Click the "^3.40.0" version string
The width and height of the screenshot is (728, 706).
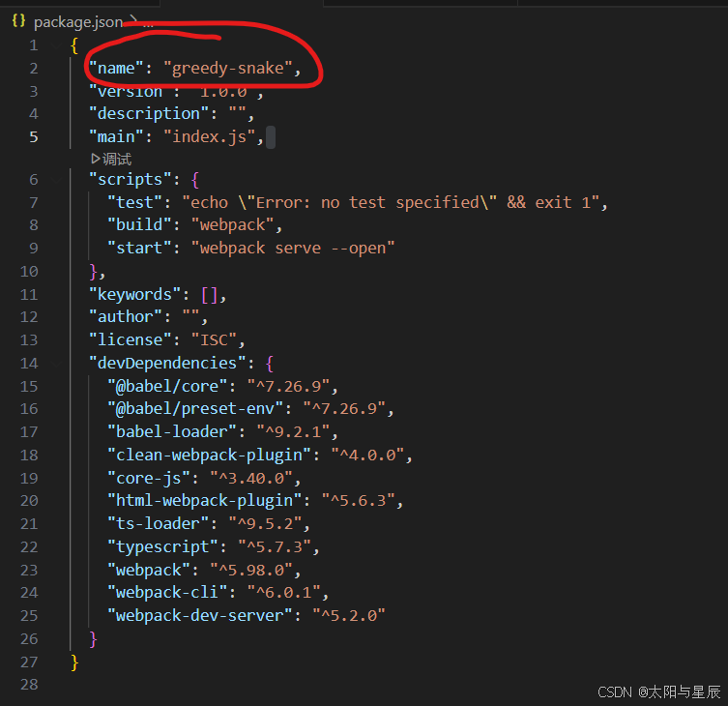251,479
